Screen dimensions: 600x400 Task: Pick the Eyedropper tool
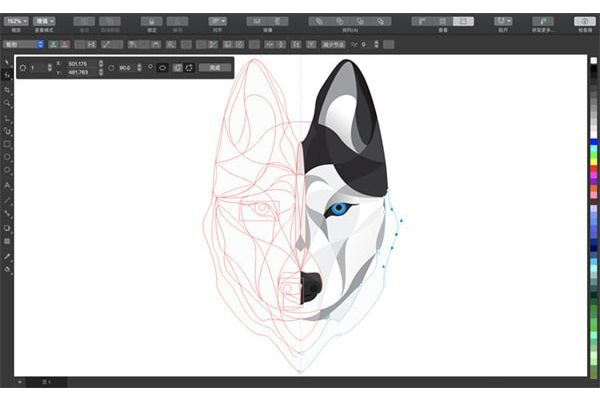tap(7, 256)
